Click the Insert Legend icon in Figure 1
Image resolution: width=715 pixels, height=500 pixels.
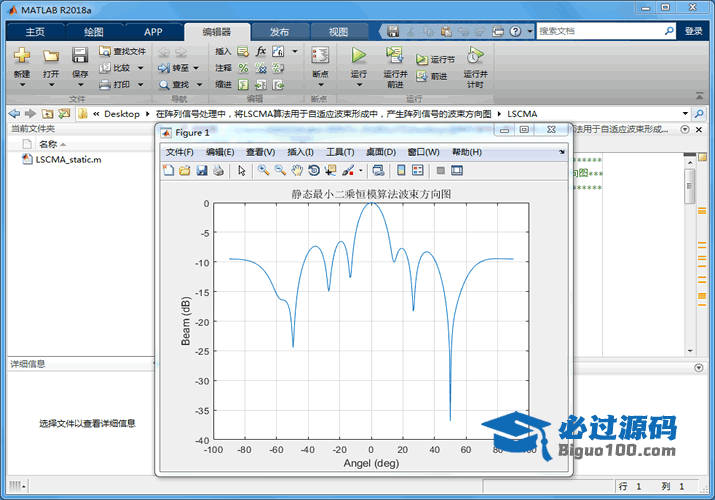(418, 170)
